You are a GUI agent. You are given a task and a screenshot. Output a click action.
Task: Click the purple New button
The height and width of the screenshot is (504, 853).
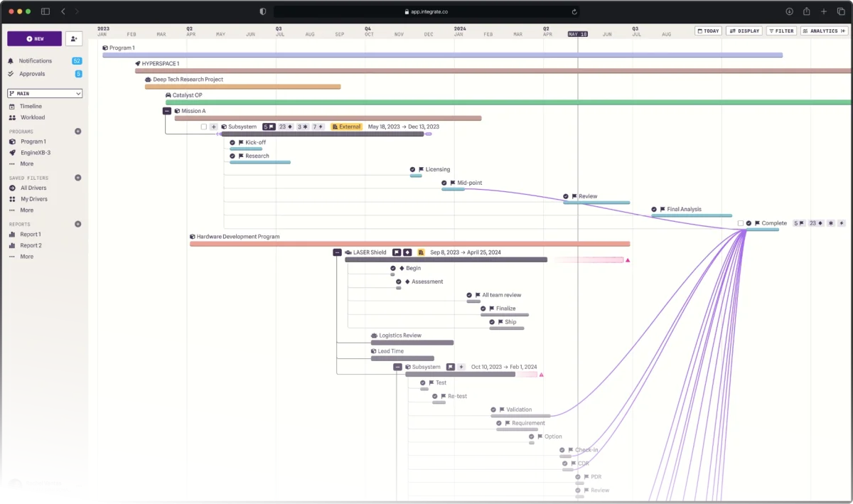[34, 39]
